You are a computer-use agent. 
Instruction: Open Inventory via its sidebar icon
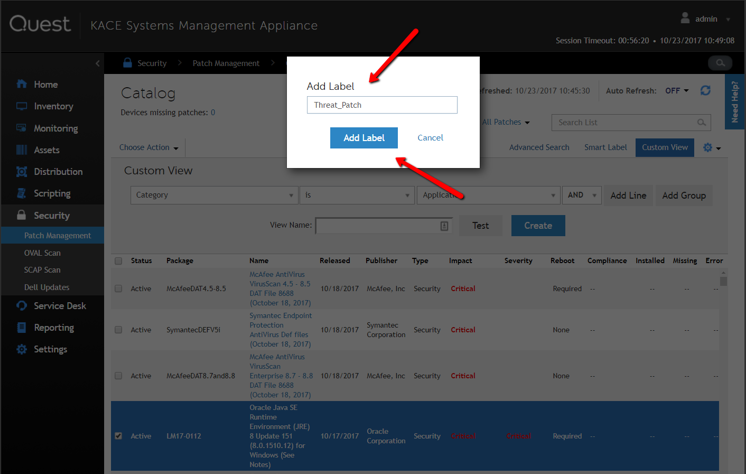pyautogui.click(x=22, y=106)
